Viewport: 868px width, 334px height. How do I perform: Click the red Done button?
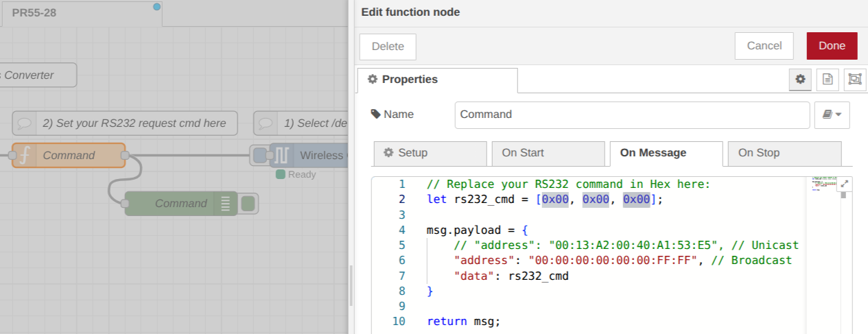(x=832, y=46)
